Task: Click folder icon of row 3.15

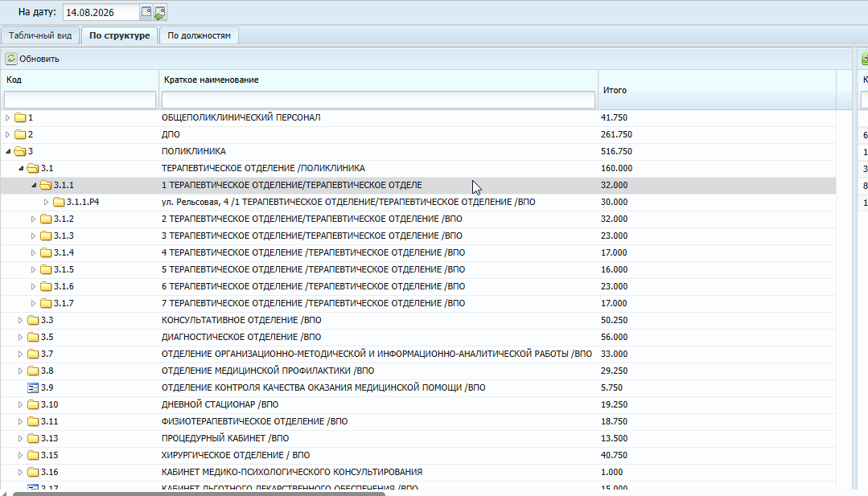Action: pos(33,455)
